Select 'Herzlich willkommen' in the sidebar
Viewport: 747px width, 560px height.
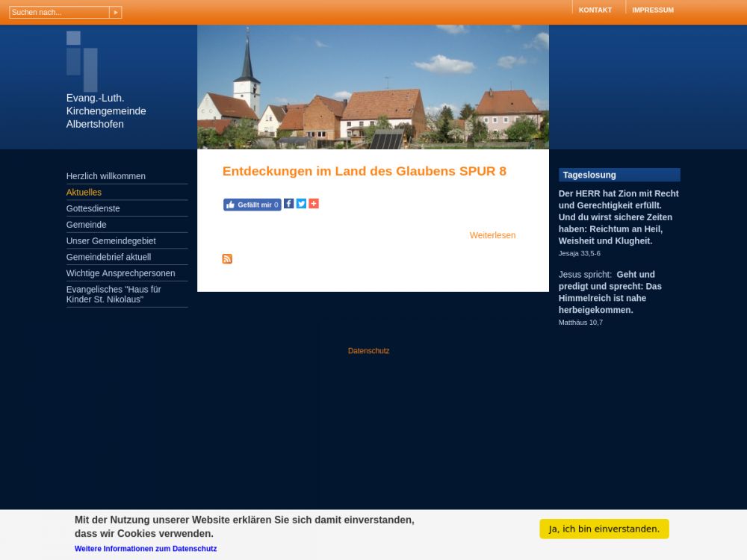106,176
